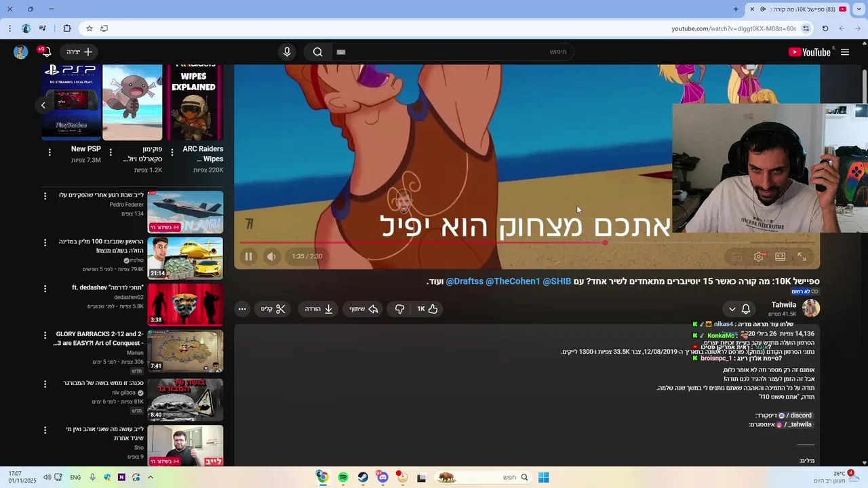Open Chrome tab search dropdown arrow
The image size is (868, 488).
[x=859, y=9]
